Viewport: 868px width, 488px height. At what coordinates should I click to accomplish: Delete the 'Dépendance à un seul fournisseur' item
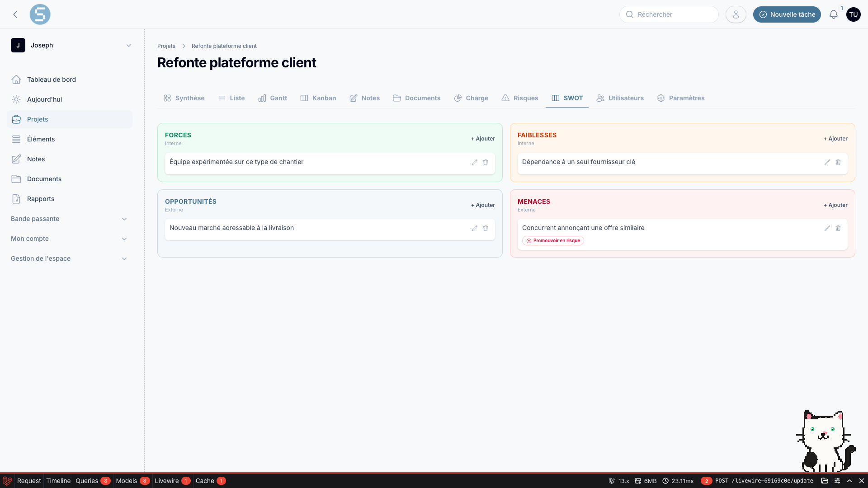pyautogui.click(x=838, y=162)
